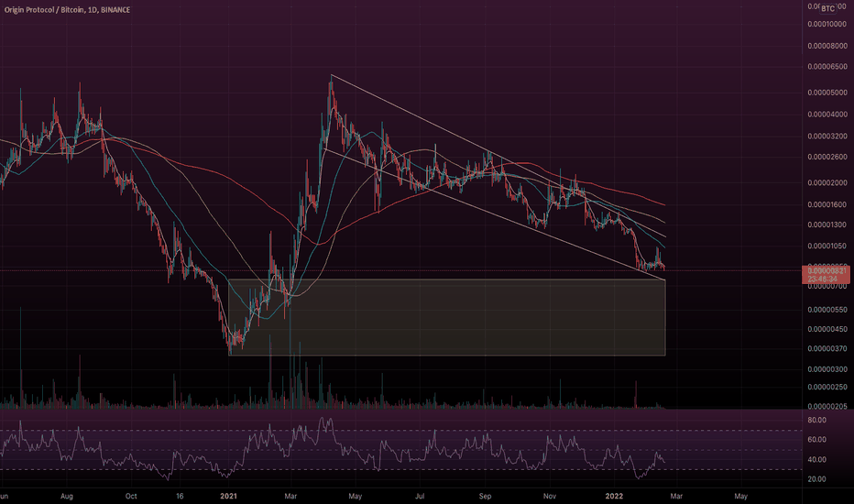Viewport: 854px width, 504px height.
Task: Click the 0.00001050 price axis label
Action: [827, 247]
